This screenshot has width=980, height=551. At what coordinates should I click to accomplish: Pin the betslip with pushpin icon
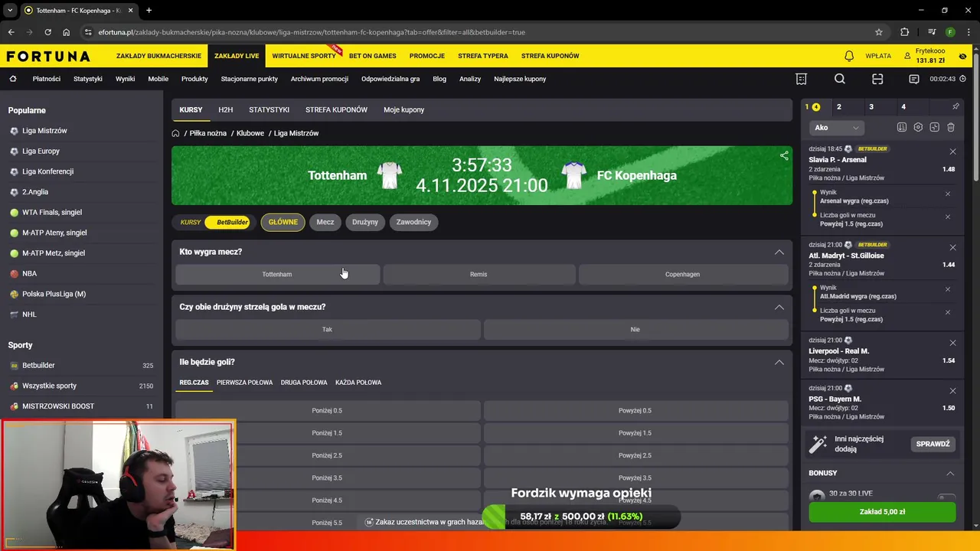point(955,107)
